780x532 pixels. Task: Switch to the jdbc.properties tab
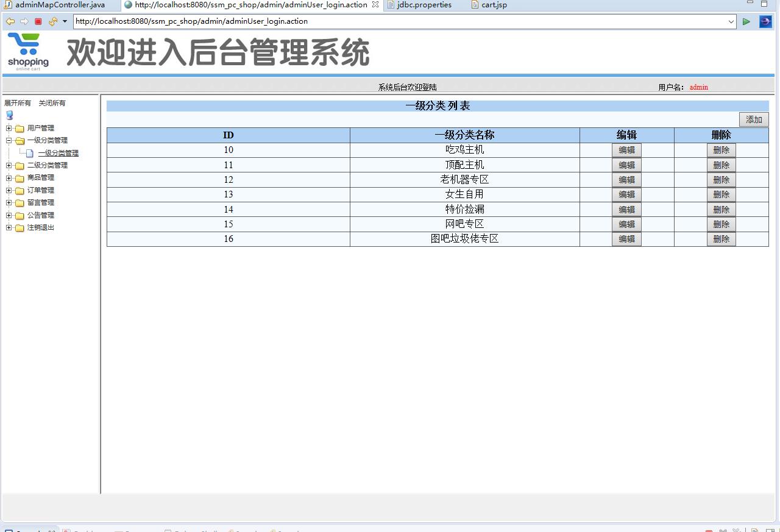pyautogui.click(x=422, y=5)
